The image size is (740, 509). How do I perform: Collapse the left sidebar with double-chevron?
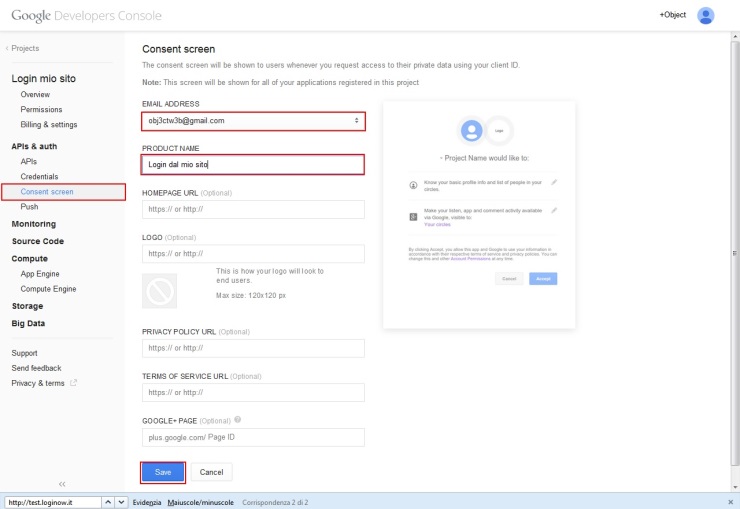(62, 483)
